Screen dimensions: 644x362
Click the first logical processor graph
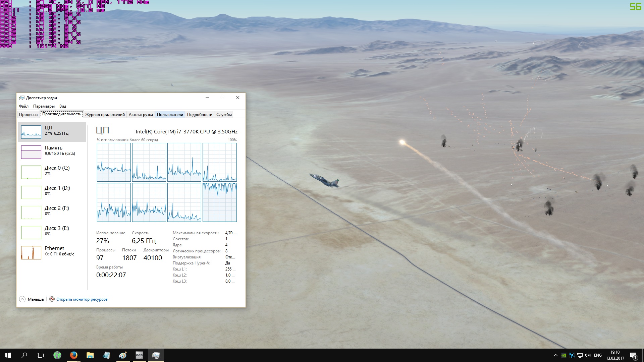coord(114,162)
